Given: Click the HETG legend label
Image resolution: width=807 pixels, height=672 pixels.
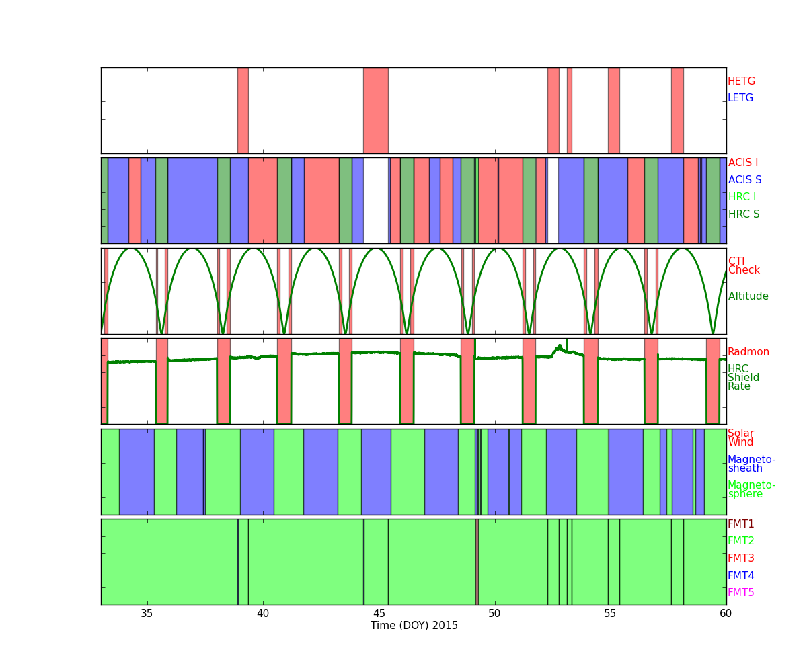Looking at the screenshot, I should (741, 81).
